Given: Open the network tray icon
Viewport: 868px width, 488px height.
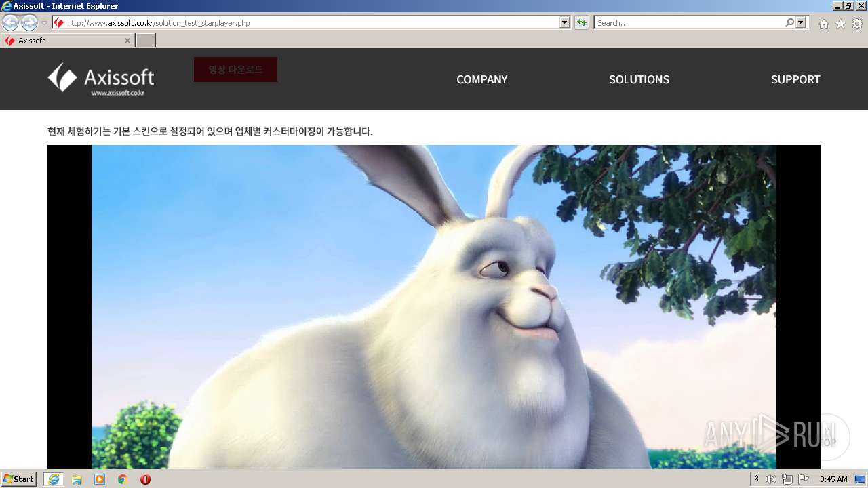Looking at the screenshot, I should coord(787,479).
